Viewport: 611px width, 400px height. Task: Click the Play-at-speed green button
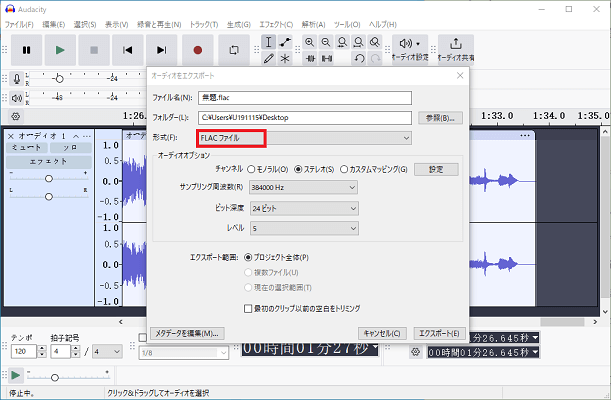tap(16, 375)
